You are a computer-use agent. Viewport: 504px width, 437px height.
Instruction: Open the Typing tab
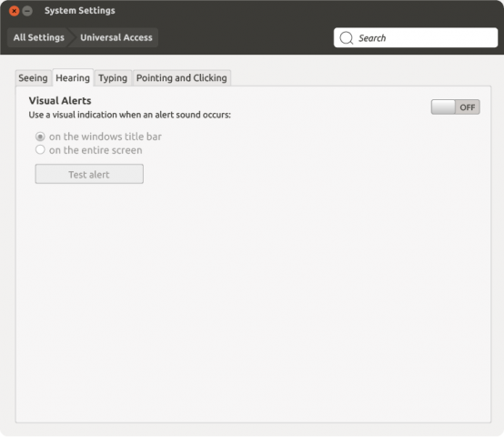[113, 77]
